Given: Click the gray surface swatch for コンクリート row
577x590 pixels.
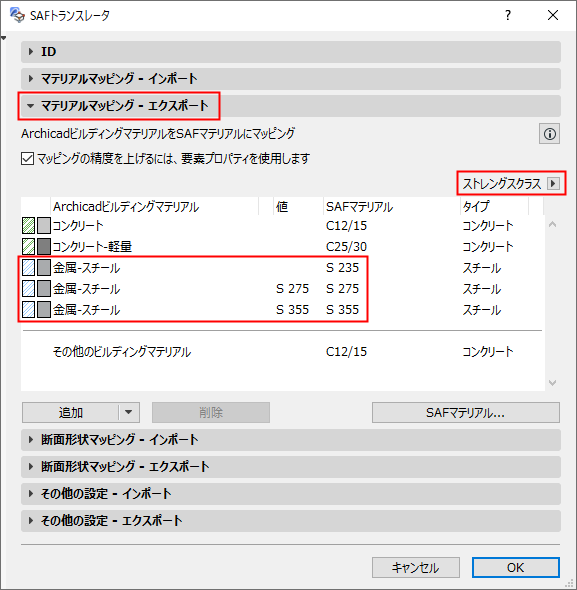Looking at the screenshot, I should (x=44, y=226).
